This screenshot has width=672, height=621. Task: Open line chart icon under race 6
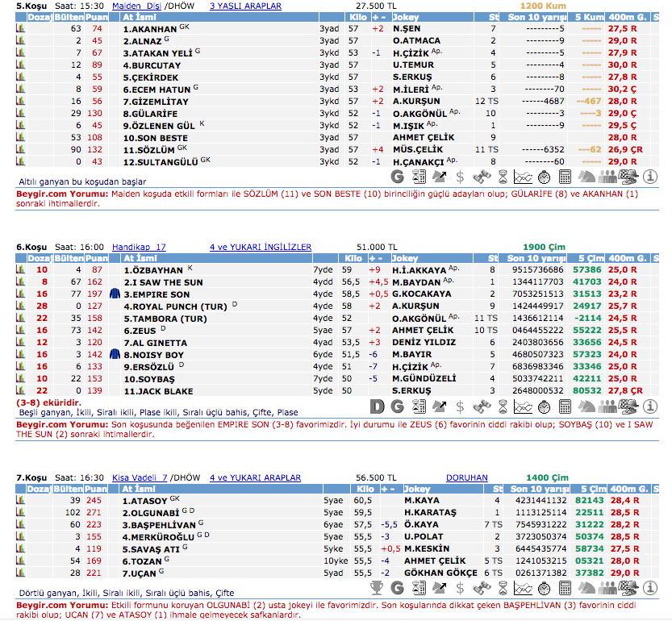pos(523,405)
